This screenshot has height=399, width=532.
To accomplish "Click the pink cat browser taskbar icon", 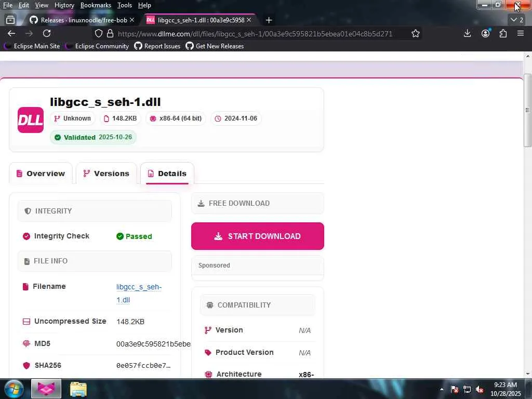I will (46, 389).
